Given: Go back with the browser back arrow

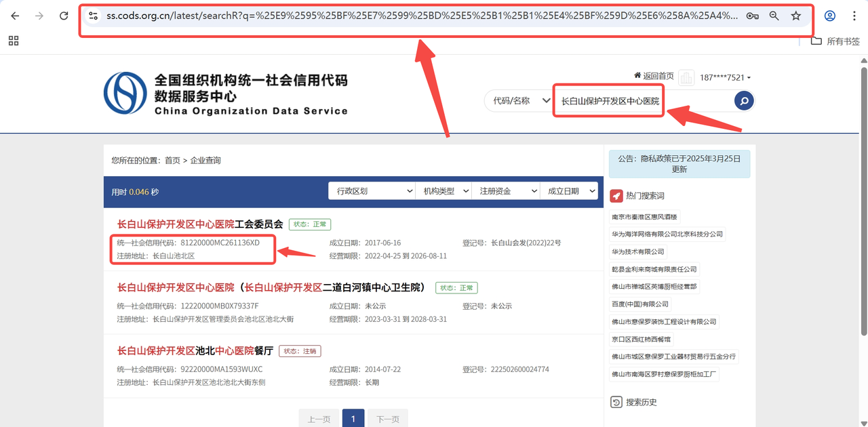Looking at the screenshot, I should coord(15,16).
